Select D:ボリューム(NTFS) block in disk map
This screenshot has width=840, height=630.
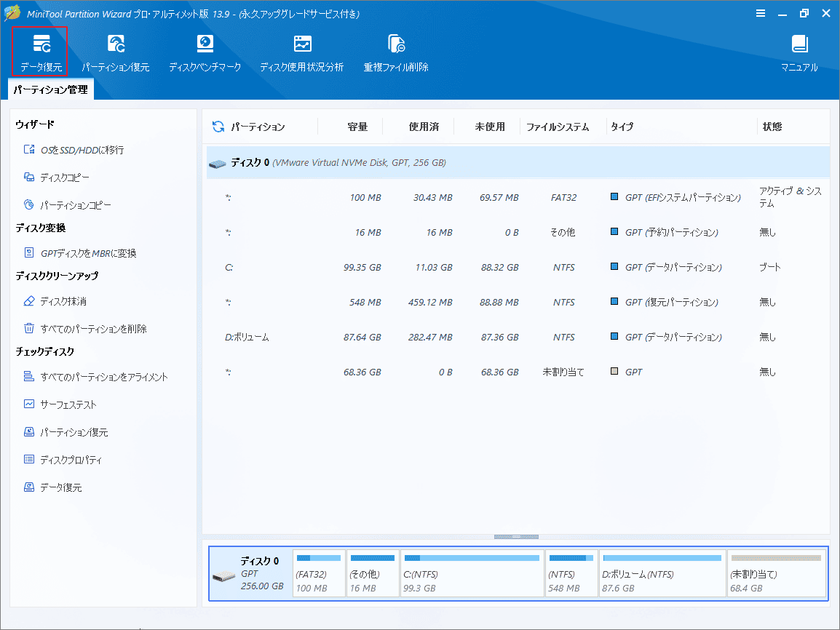tap(662, 573)
